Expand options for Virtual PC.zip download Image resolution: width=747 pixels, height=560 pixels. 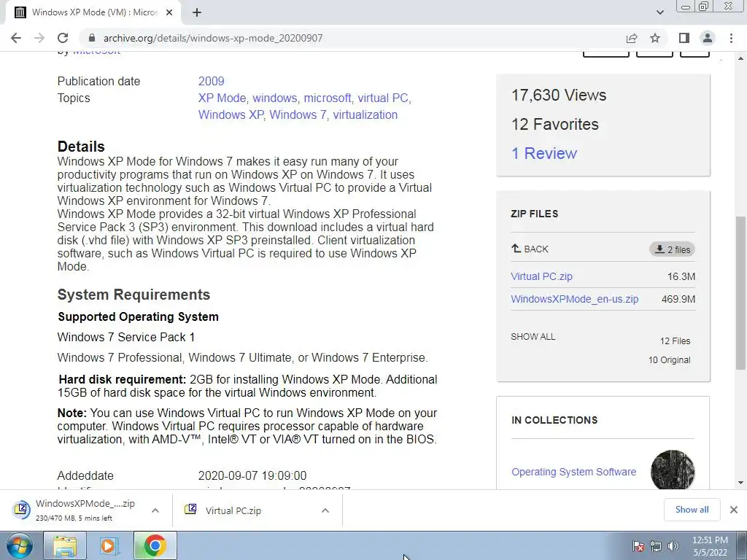(x=325, y=510)
